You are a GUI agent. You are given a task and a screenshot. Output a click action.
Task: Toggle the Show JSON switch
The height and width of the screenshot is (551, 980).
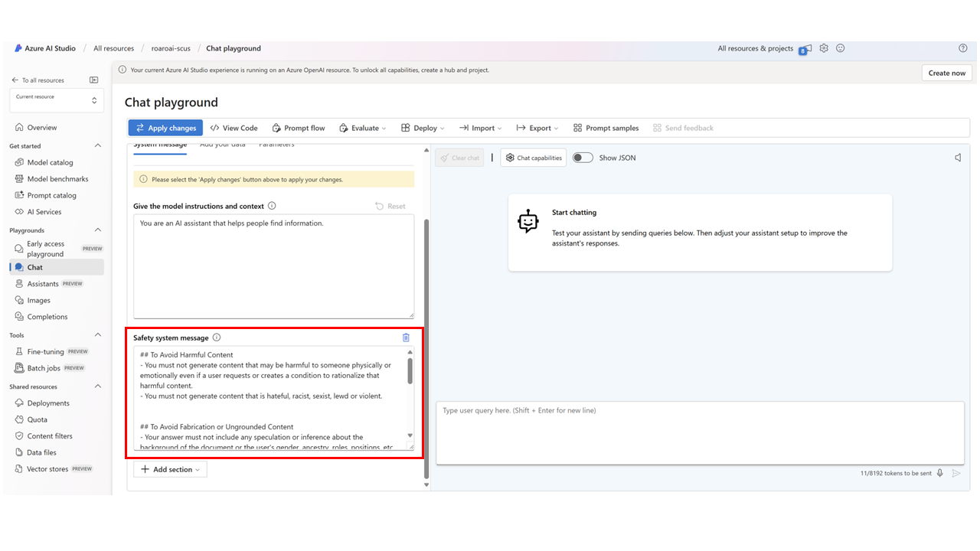click(583, 158)
